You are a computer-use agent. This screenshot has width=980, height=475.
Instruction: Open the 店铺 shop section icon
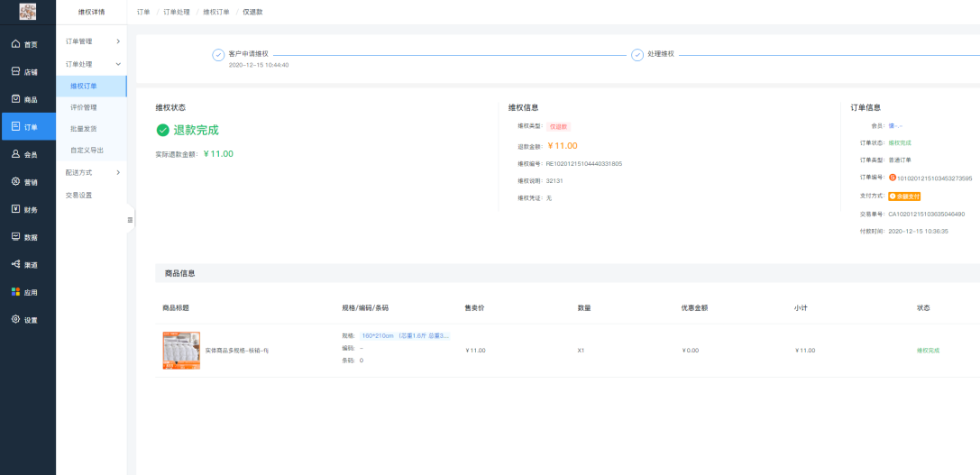(x=15, y=71)
